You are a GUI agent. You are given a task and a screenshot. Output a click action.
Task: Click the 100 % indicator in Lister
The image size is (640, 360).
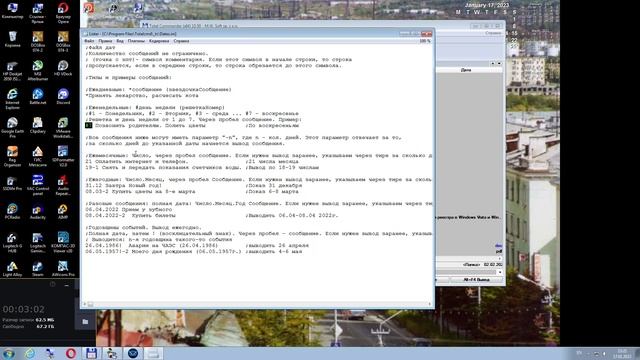[x=425, y=41]
